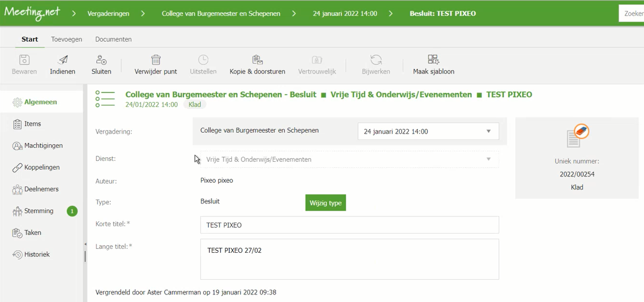Open Kopie & doorsturen tool
Viewport: 644px width, 302px height.
coord(257,60)
